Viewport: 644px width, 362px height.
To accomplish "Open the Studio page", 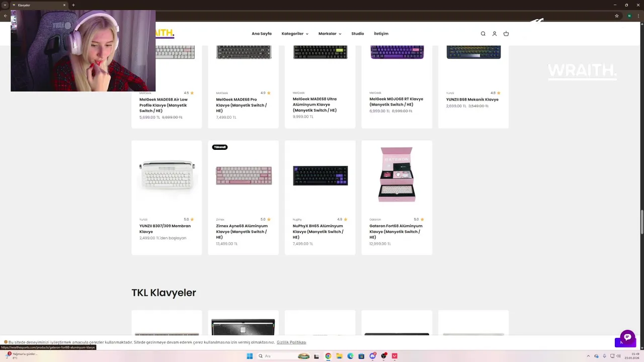I will coord(358,34).
